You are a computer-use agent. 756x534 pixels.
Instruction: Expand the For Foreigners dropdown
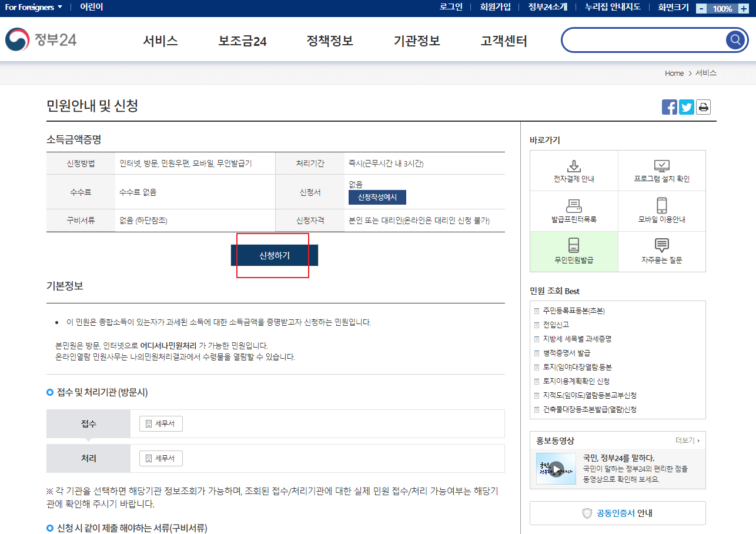coord(34,7)
